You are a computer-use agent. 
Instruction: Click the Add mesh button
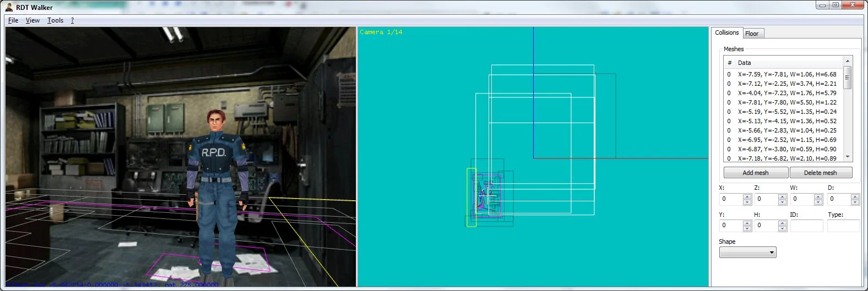pos(755,173)
